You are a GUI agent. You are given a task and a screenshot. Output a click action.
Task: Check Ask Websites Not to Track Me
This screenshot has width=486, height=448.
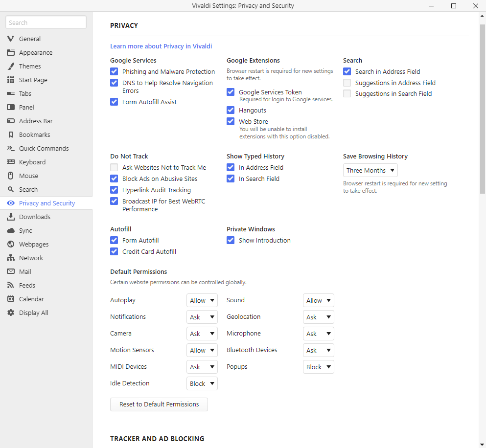tap(114, 167)
